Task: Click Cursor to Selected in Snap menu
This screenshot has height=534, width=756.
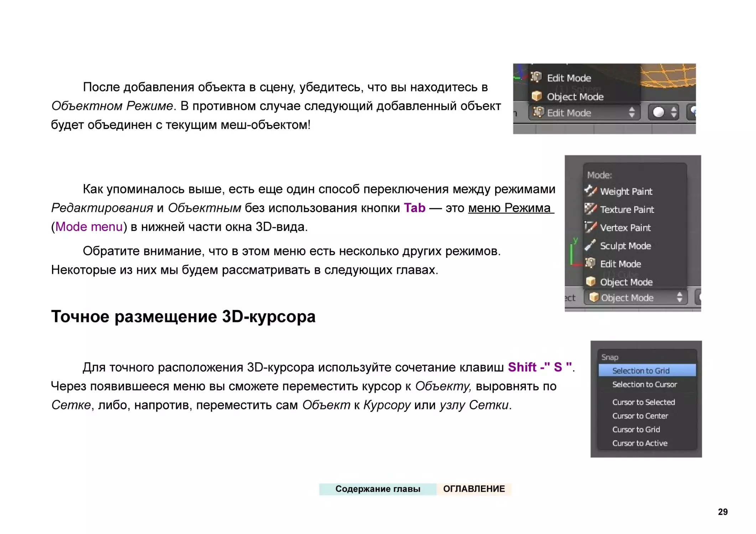Action: 647,402
